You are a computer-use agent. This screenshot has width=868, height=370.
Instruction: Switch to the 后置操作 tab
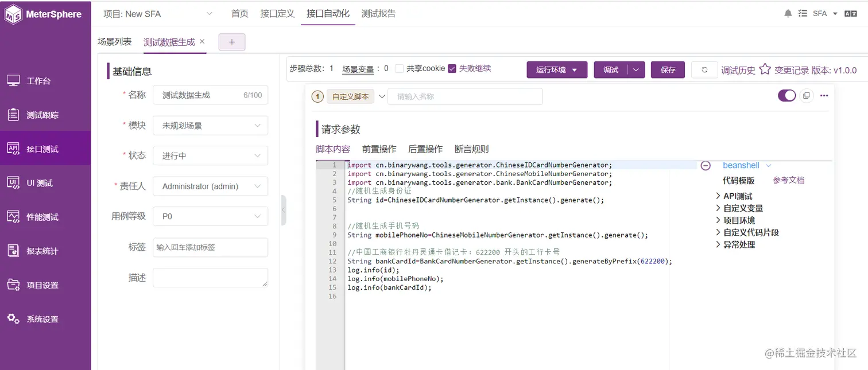click(425, 149)
